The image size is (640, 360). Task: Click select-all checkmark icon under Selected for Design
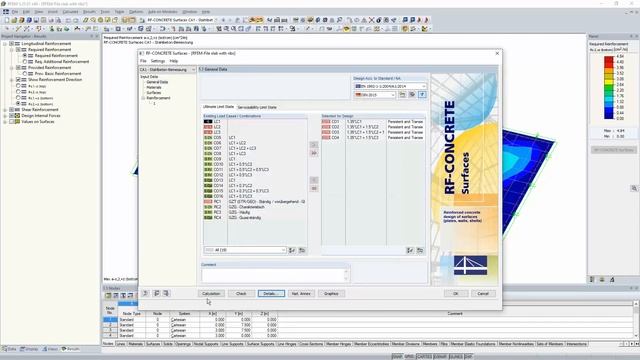click(x=410, y=250)
